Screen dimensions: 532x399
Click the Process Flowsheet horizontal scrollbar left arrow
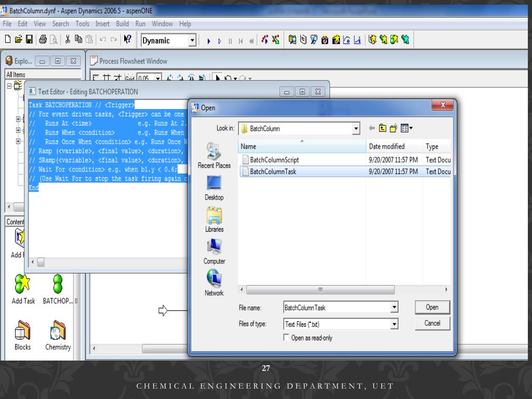pyautogui.click(x=94, y=349)
